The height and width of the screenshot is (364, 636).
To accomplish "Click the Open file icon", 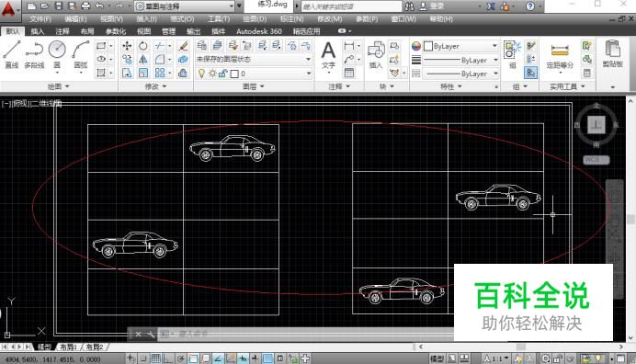I will click(x=45, y=6).
